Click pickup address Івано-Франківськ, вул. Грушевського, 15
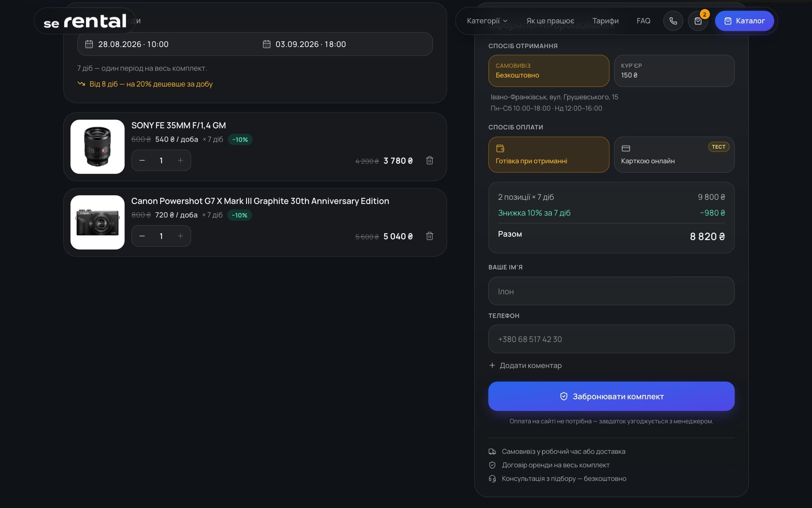812x508 pixels. (x=554, y=97)
